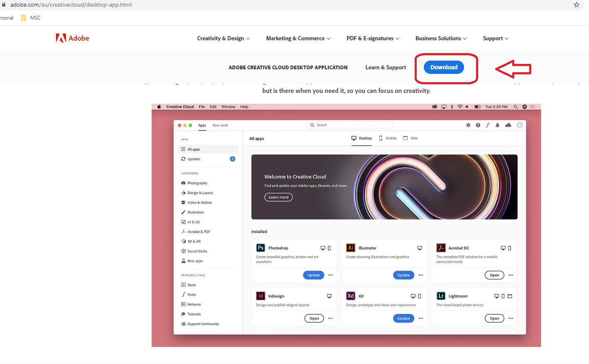The image size is (589, 364).
Task: Click the Apple menu icon in the Mac menu bar
Action: pos(159,107)
